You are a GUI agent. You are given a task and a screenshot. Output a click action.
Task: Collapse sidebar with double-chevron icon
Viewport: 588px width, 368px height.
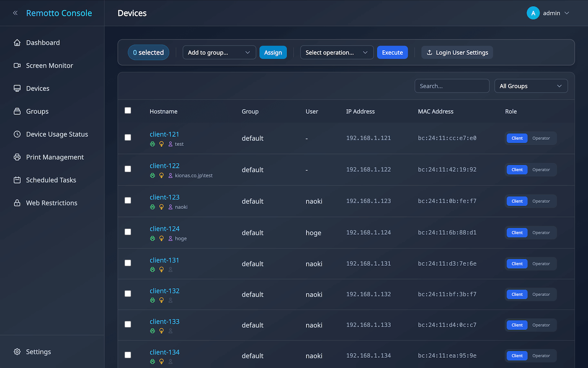coord(15,13)
